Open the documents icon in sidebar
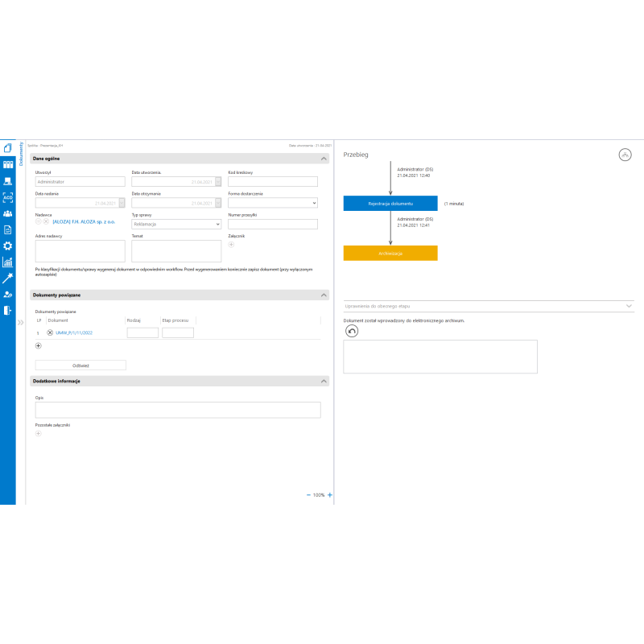This screenshot has height=644, width=644. click(x=7, y=148)
